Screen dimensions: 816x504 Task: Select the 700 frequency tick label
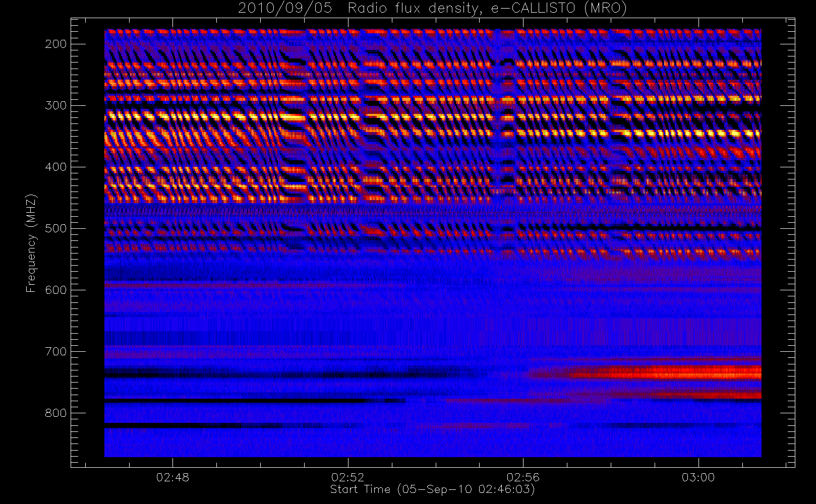tap(55, 351)
